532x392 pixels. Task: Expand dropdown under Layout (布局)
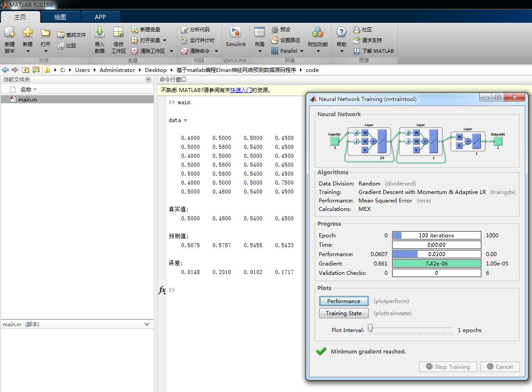tap(260, 51)
